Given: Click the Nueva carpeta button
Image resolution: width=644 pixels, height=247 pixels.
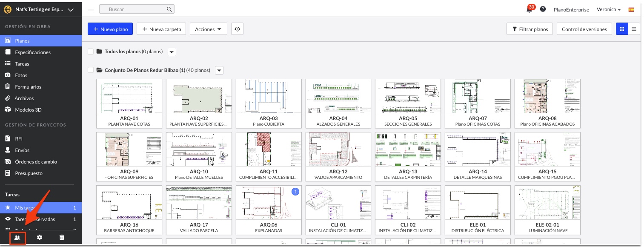Looking at the screenshot, I should click(x=162, y=29).
